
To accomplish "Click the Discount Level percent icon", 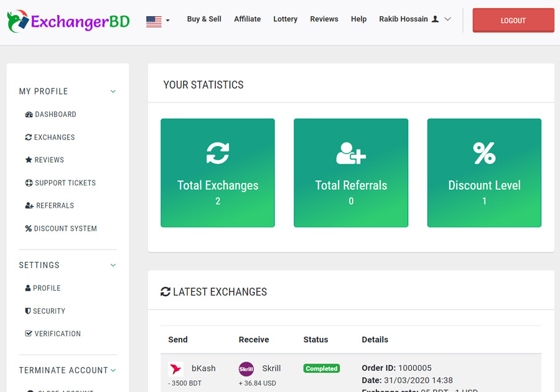I will 484,153.
